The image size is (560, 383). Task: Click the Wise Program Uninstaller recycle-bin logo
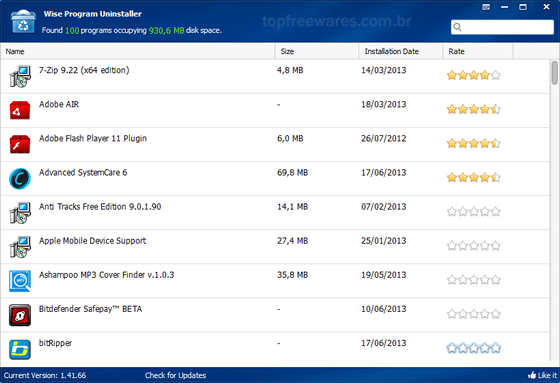point(23,21)
